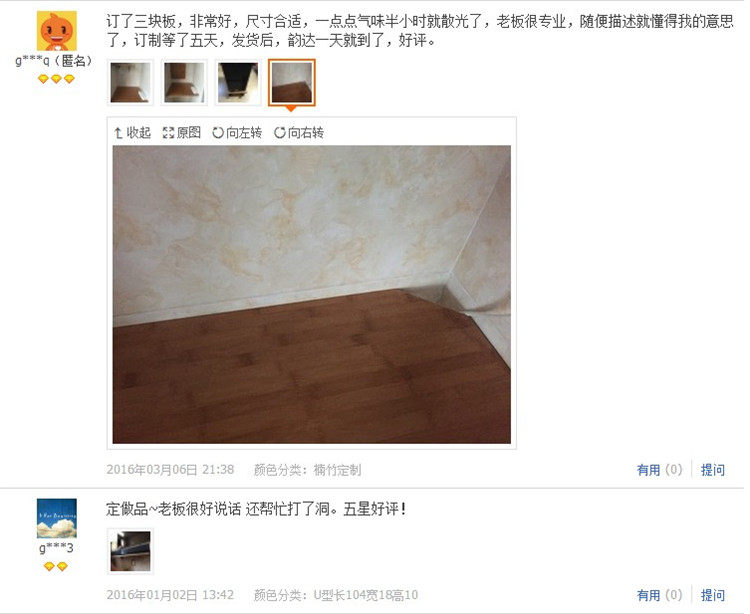Click g***3 member diamond rating icons
The width and height of the screenshot is (750, 614).
point(56,567)
